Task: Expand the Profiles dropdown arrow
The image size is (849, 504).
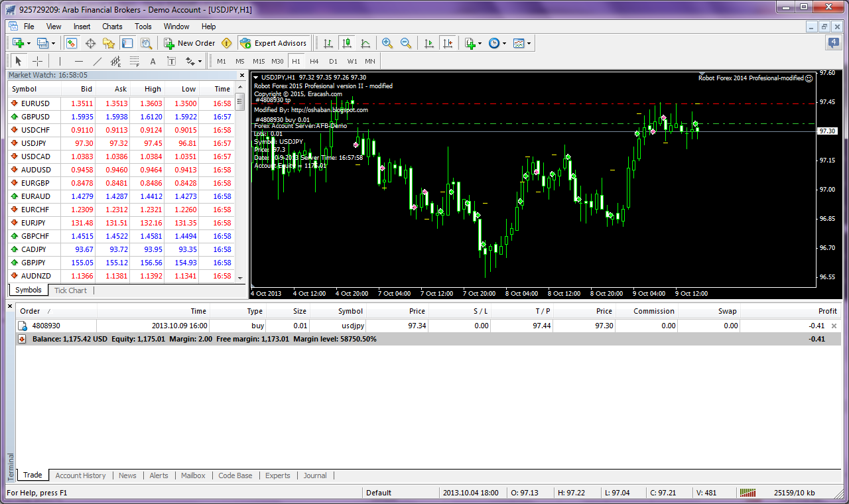Action: tap(54, 44)
